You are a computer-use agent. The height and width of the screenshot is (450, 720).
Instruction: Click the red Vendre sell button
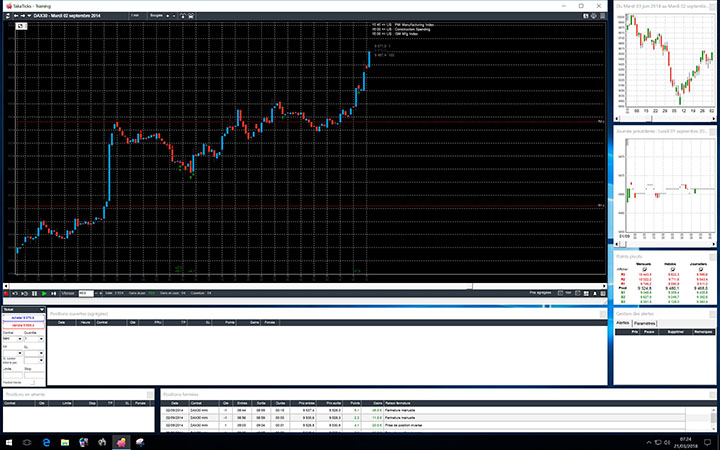click(x=23, y=325)
